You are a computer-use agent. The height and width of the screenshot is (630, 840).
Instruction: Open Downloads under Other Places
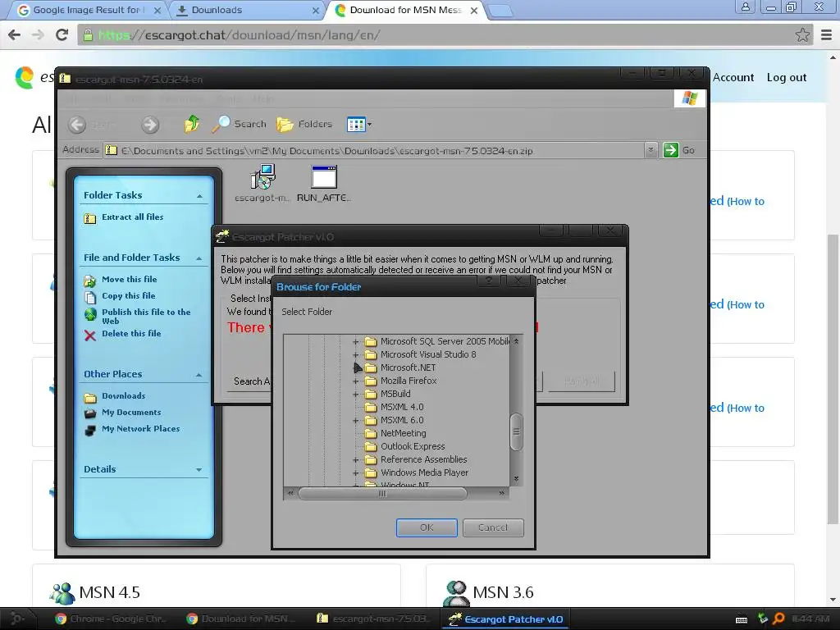click(x=123, y=396)
